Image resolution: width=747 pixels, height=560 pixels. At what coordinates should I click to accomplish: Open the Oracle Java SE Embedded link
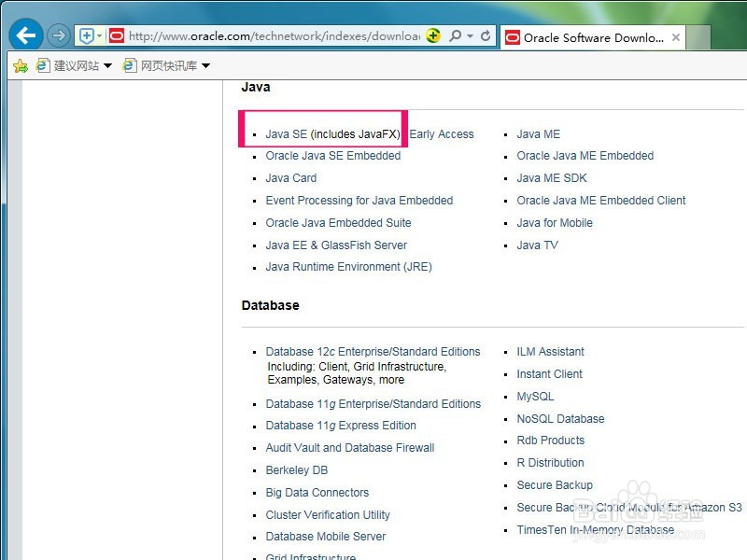coord(333,156)
